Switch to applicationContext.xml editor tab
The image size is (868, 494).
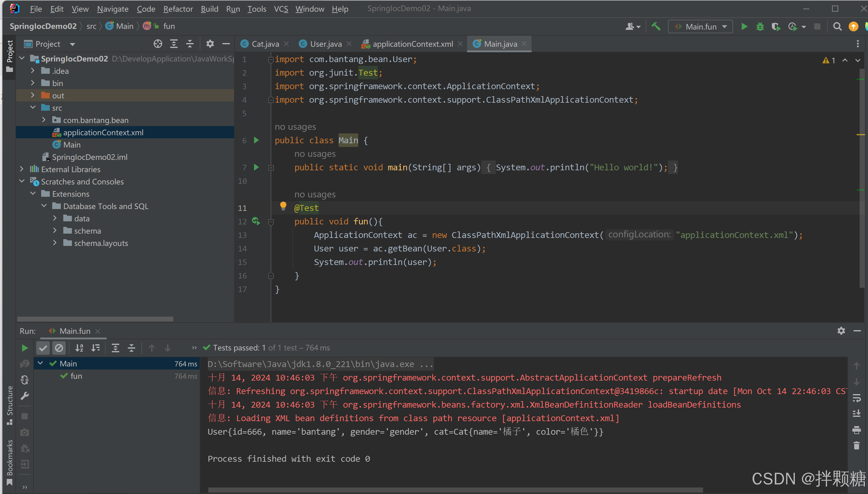pos(412,44)
